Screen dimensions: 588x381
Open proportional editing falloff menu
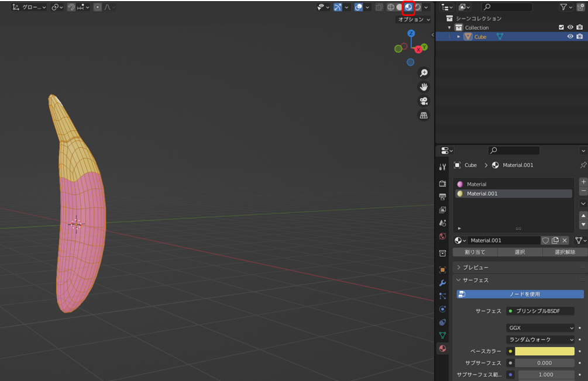pos(109,7)
